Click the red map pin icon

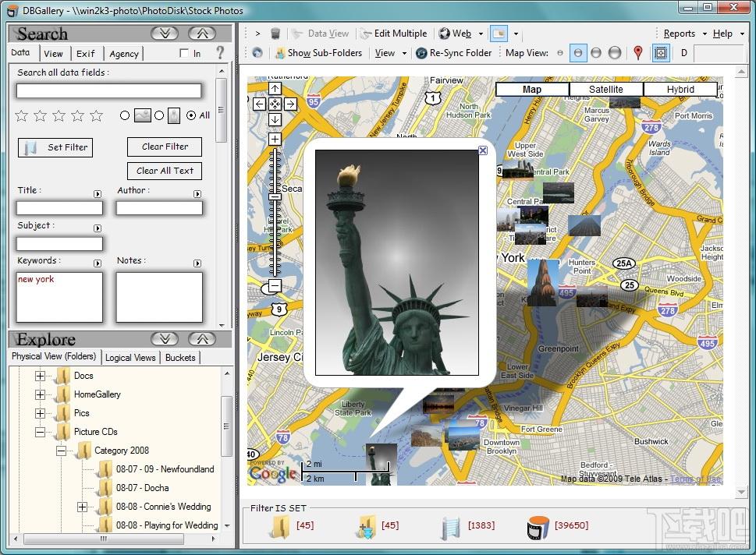(637, 53)
